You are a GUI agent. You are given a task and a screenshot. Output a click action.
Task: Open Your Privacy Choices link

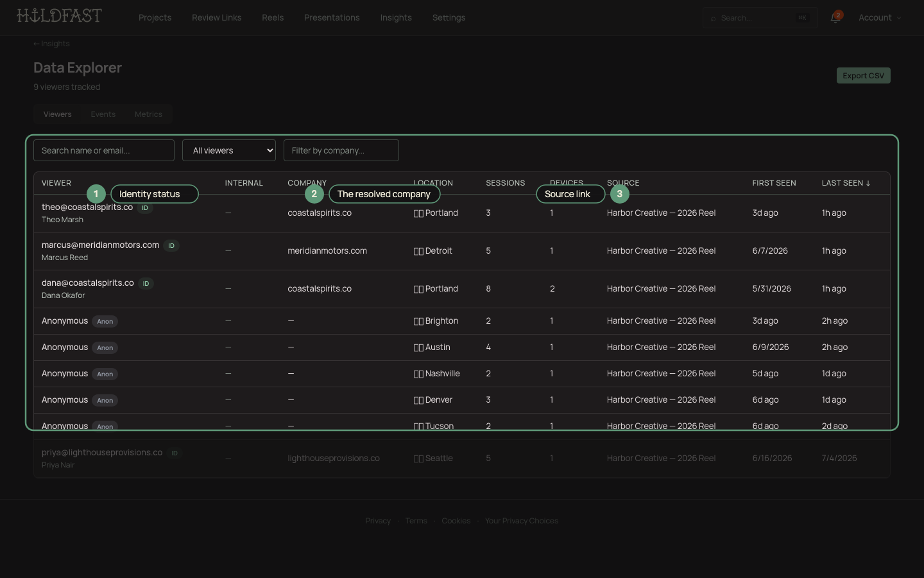(522, 521)
